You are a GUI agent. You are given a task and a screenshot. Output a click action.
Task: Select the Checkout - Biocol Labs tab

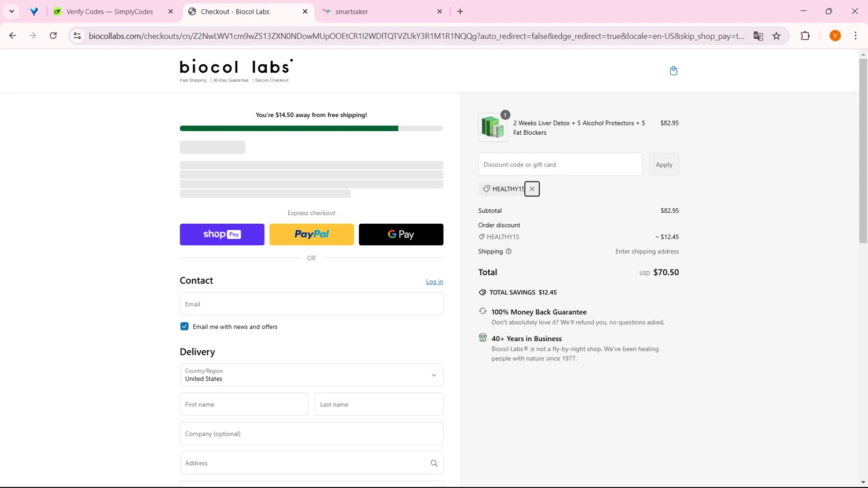(248, 12)
